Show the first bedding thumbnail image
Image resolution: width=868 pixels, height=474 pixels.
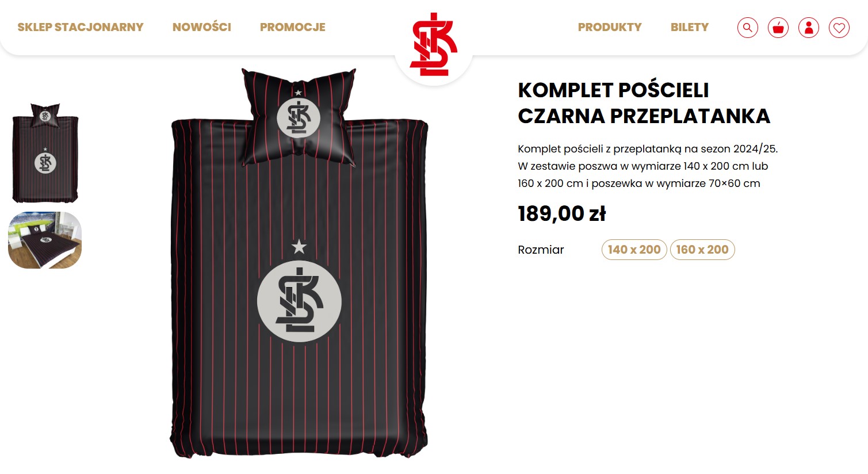pos(45,153)
